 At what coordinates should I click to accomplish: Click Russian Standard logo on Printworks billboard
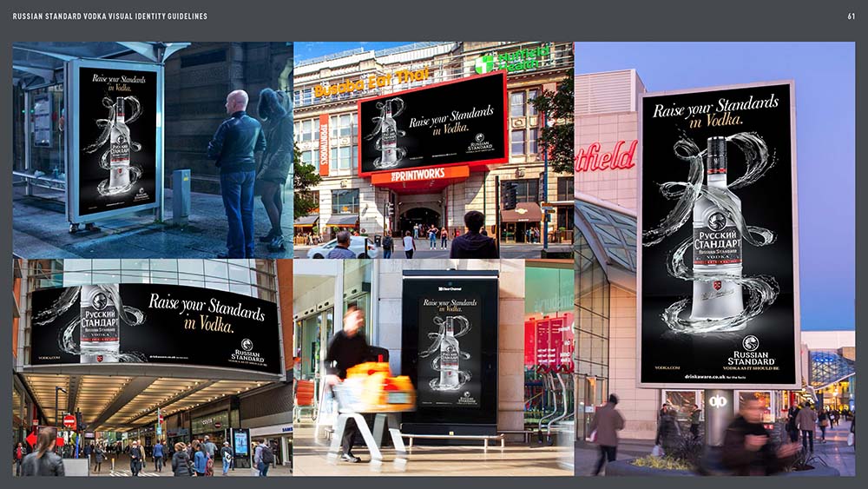coord(479,143)
